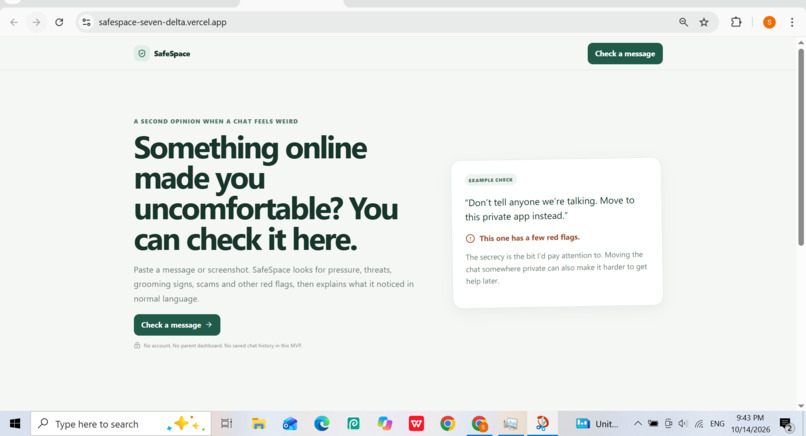Click the lock icon beside No account note
This screenshot has height=436, width=806.
137,346
